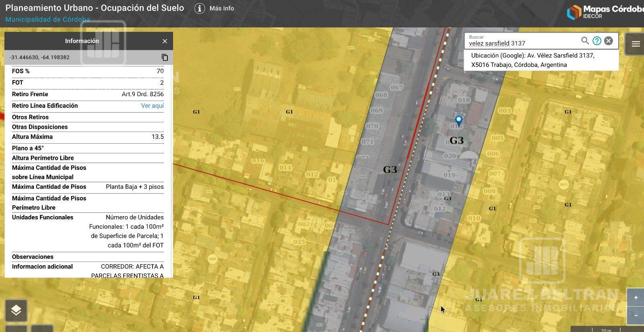The image size is (644, 332).
Task: Click the blue location pin marker
Action: (458, 120)
